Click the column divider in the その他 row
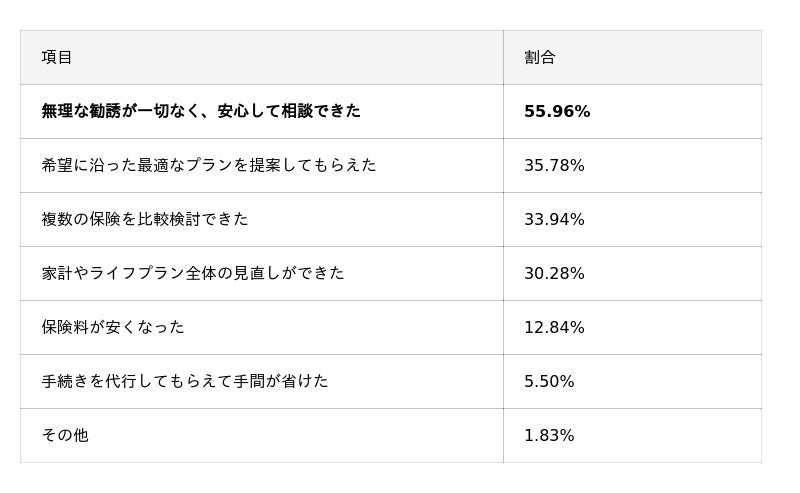This screenshot has width=800, height=493. coord(503,435)
